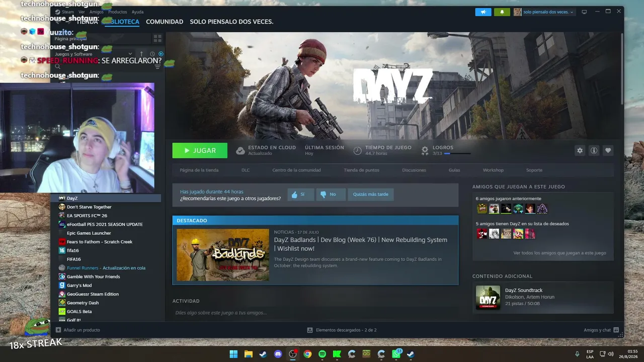This screenshot has height=362, width=644.
Task: Select Funnel Runners in library list
Action: 106,268
